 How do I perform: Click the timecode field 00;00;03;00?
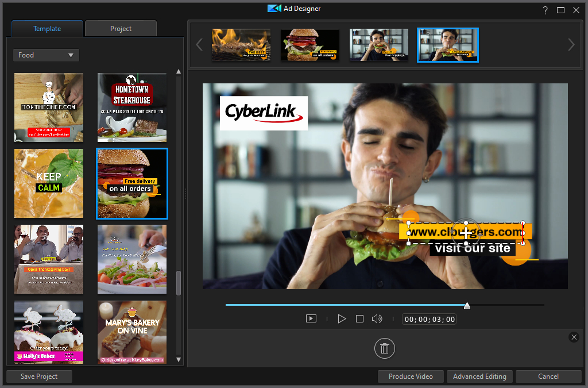pyautogui.click(x=430, y=320)
